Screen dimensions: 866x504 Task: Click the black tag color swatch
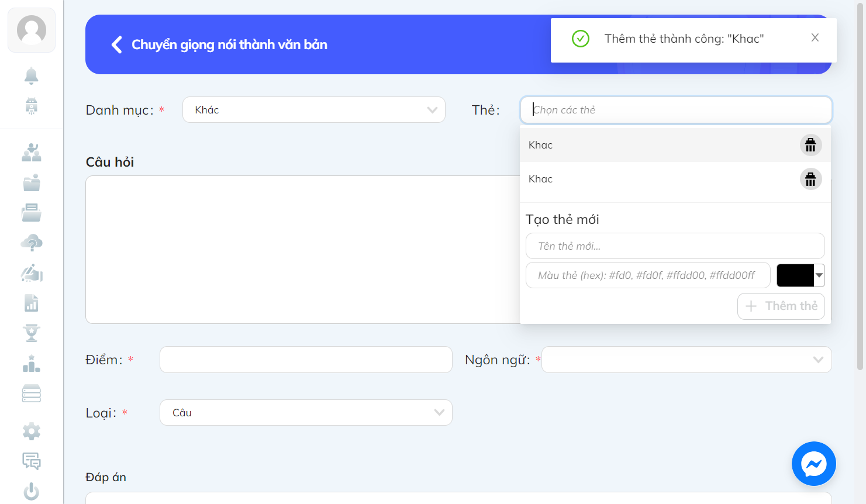pos(795,275)
